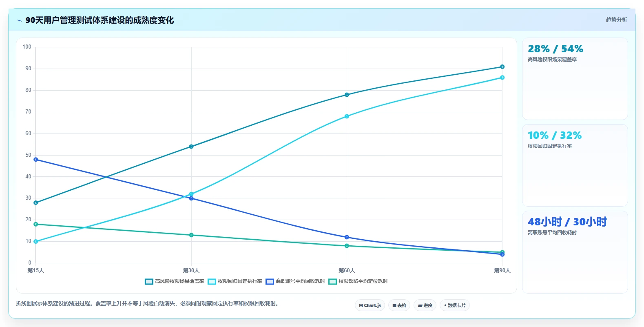Image resolution: width=644 pixels, height=327 pixels.
Task: Click the description text below the chart
Action: [148, 303]
